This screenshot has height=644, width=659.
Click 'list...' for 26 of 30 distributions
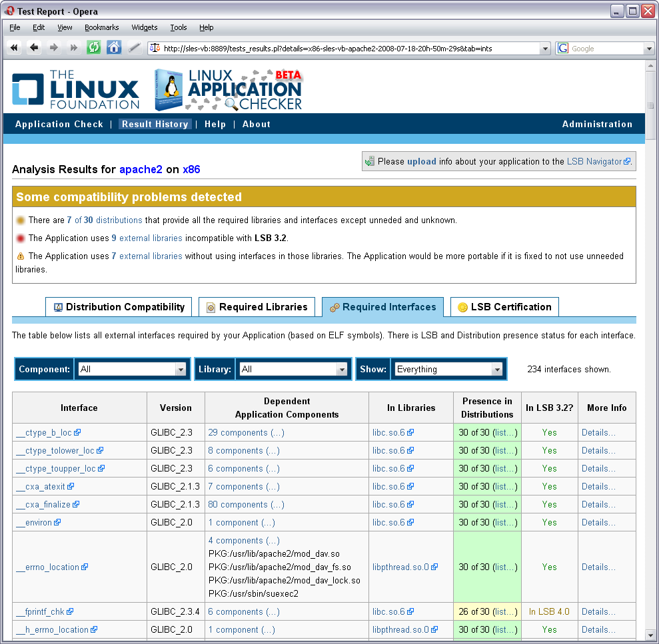[504, 611]
